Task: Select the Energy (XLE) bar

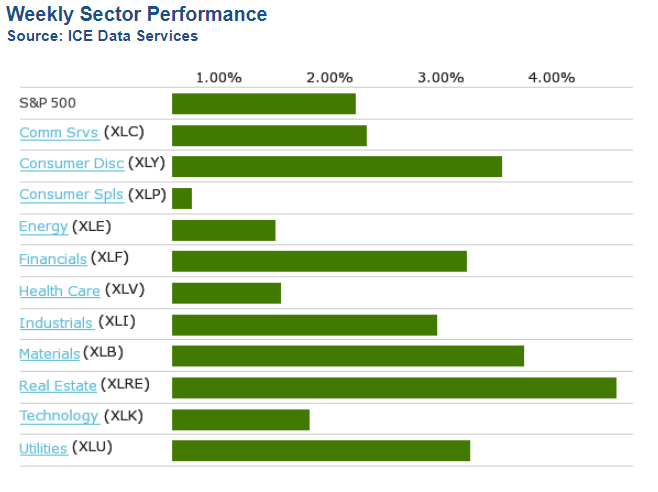Action: [x=223, y=230]
